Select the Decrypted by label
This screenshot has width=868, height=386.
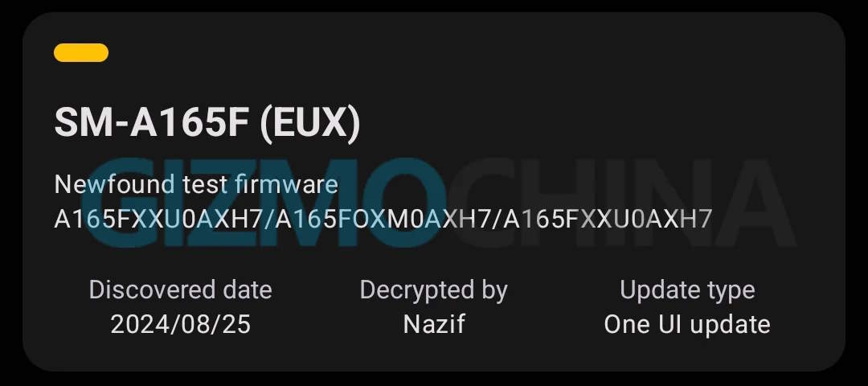(433, 291)
